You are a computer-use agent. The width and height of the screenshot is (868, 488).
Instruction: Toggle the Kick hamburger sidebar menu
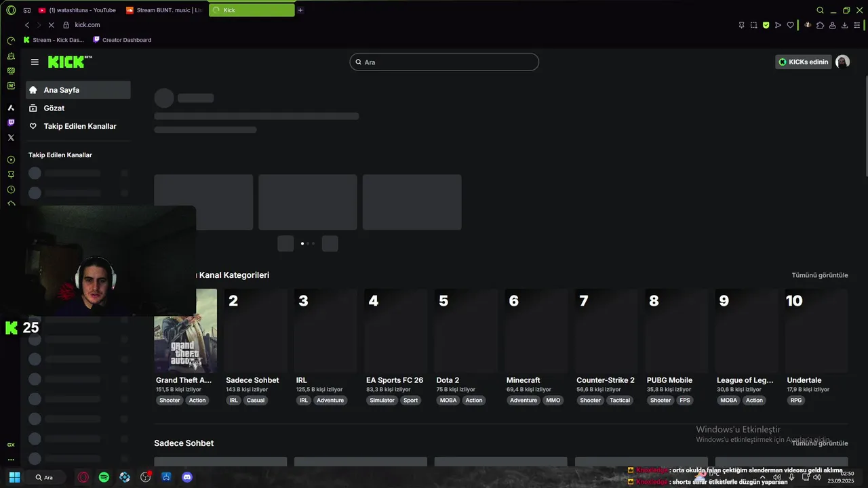tap(35, 62)
